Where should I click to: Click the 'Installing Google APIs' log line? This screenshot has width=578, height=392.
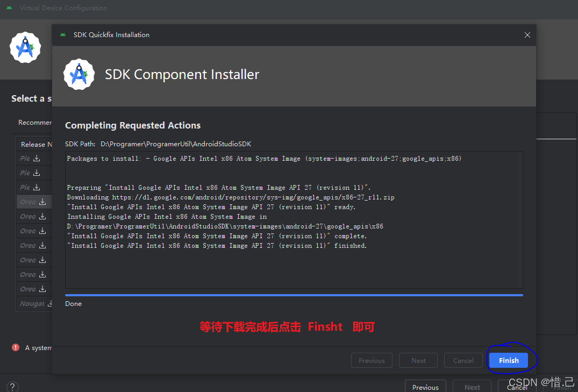pyautogui.click(x=167, y=217)
